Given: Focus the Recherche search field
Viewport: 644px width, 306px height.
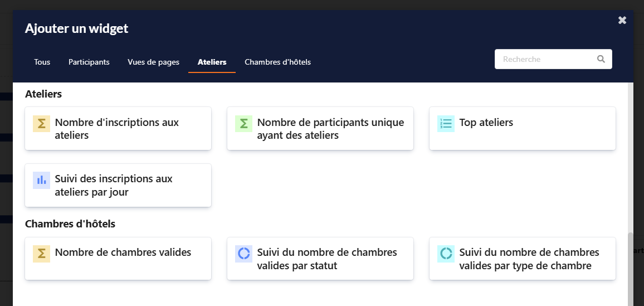Looking at the screenshot, I should click(x=546, y=59).
